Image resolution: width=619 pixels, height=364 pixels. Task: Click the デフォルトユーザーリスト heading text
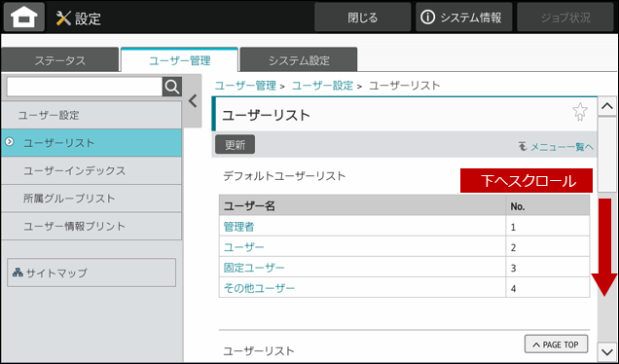pyautogui.click(x=284, y=176)
